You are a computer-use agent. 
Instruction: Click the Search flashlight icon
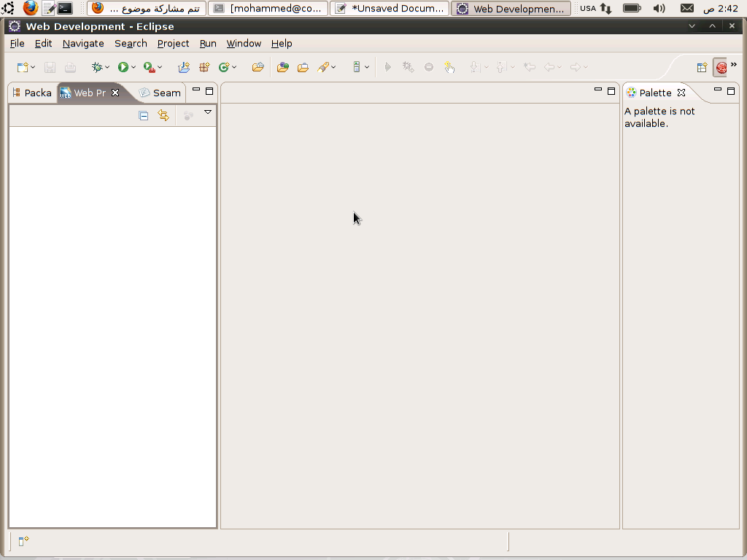pos(323,67)
